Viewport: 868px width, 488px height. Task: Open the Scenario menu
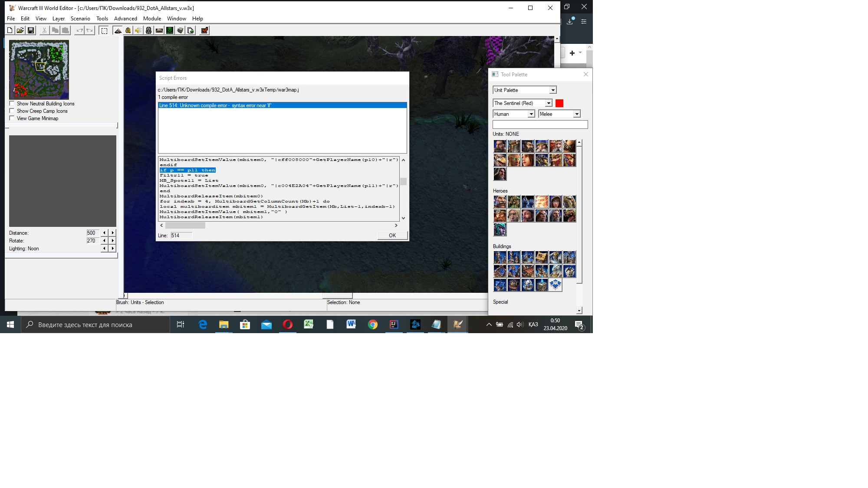pyautogui.click(x=80, y=19)
